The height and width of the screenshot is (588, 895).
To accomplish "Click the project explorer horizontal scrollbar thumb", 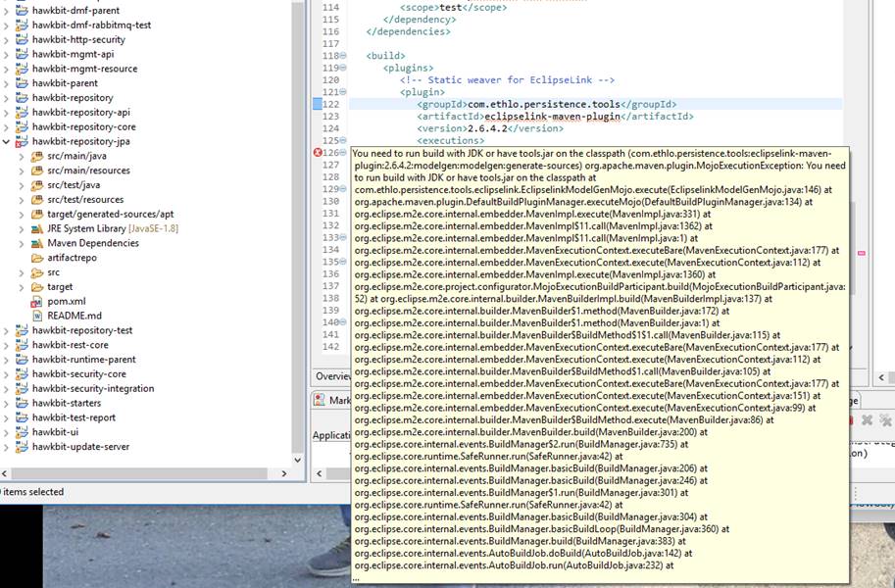I will click(x=139, y=473).
